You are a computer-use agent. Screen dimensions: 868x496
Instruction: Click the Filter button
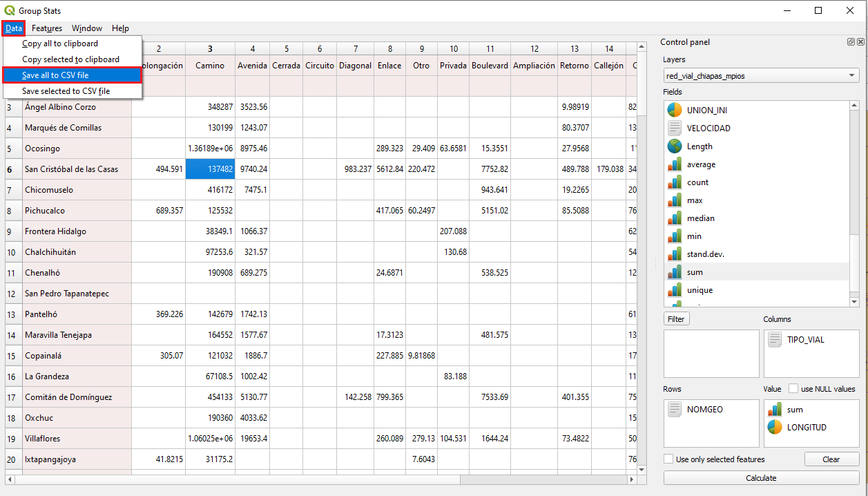[676, 319]
